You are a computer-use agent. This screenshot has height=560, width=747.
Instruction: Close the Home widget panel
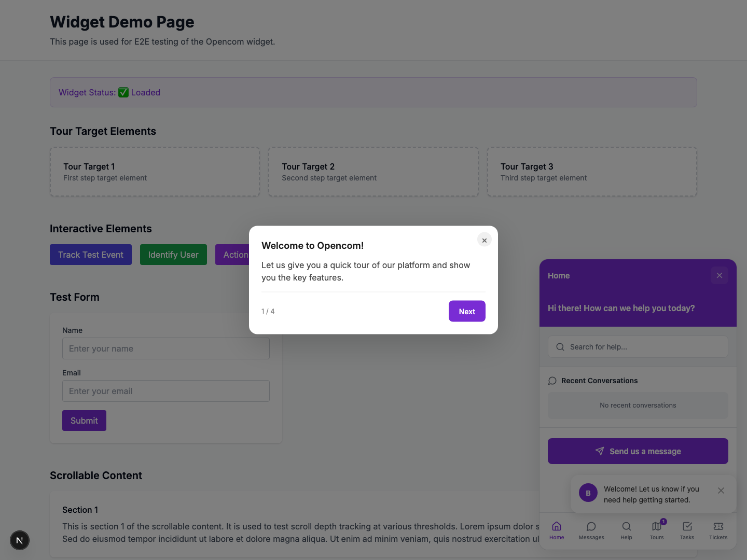(719, 275)
